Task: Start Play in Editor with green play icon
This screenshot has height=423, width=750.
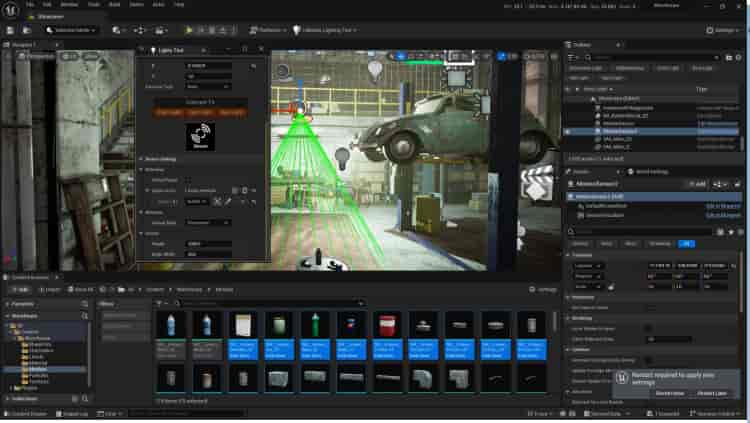Action: [189, 30]
